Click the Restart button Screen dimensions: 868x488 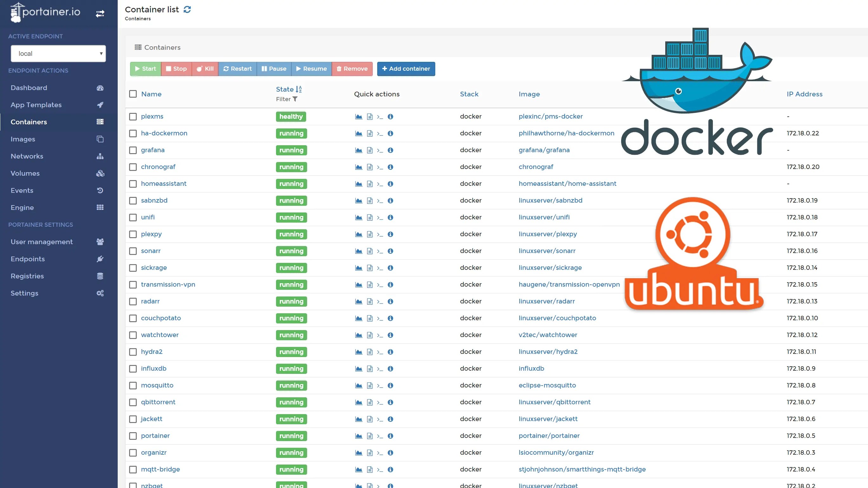pyautogui.click(x=237, y=69)
